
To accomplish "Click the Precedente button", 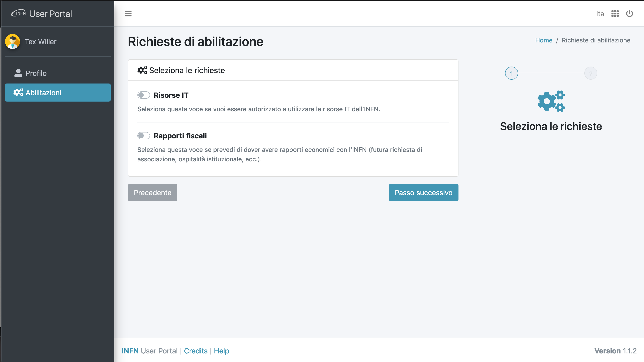I will [153, 192].
